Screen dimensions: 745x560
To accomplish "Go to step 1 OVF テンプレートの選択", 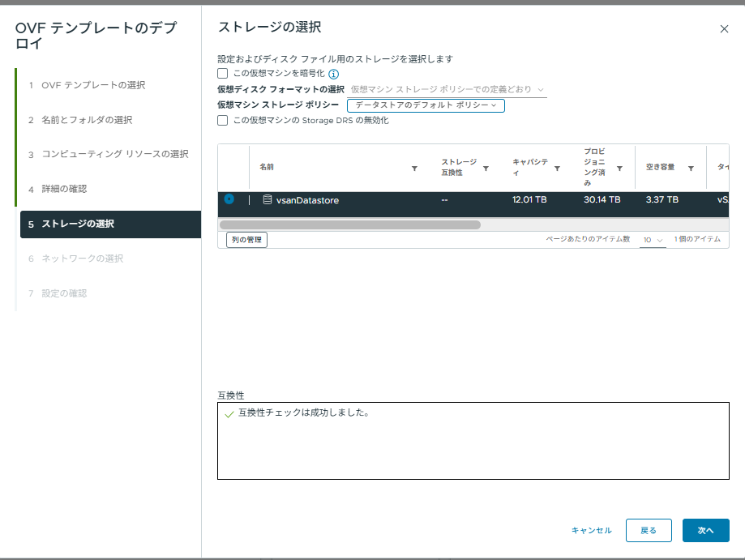I will [x=93, y=85].
